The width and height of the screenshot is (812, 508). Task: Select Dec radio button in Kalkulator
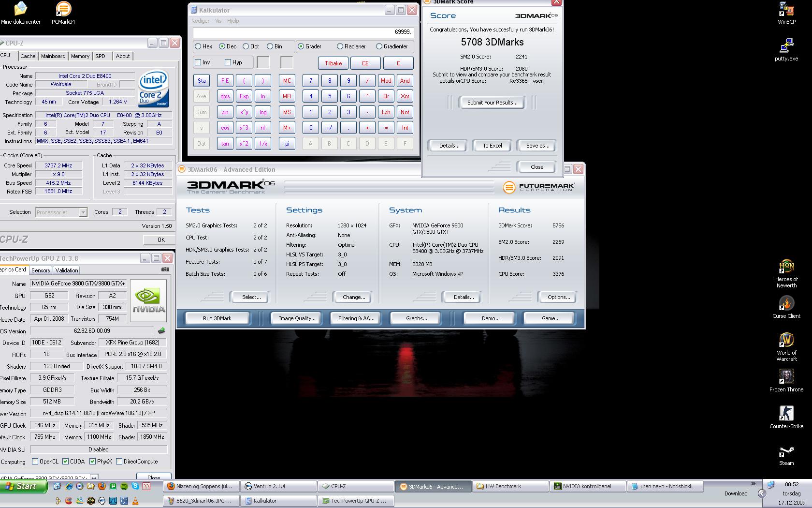point(222,46)
